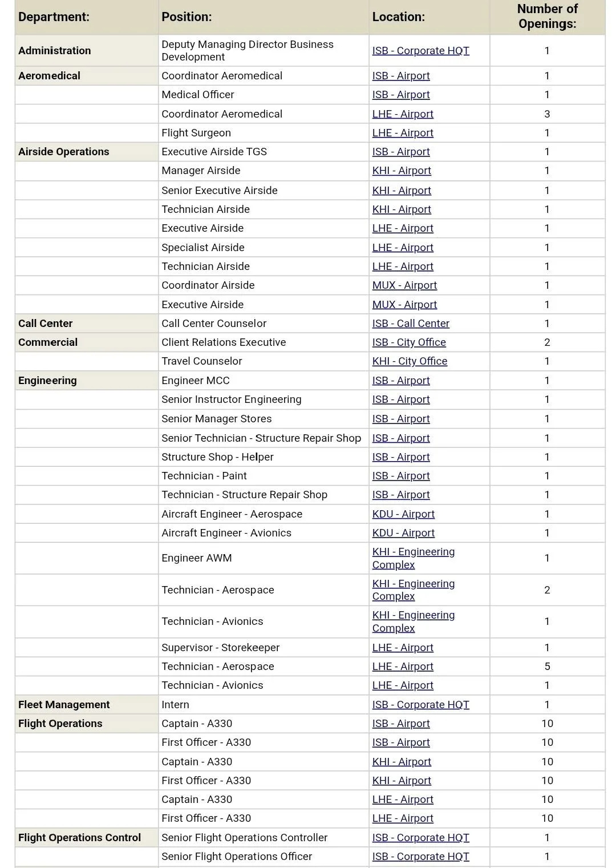Open ISB - Airport link for Engineer MCC

click(x=401, y=381)
